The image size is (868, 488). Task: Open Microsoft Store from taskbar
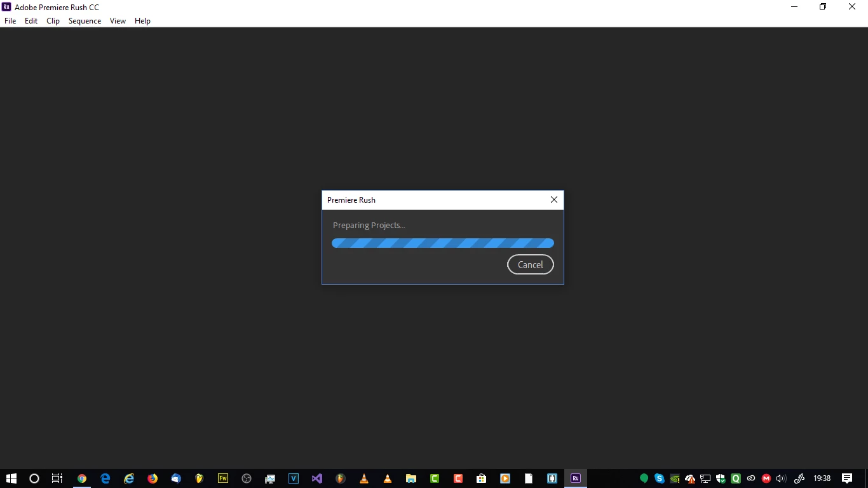[482, 478]
